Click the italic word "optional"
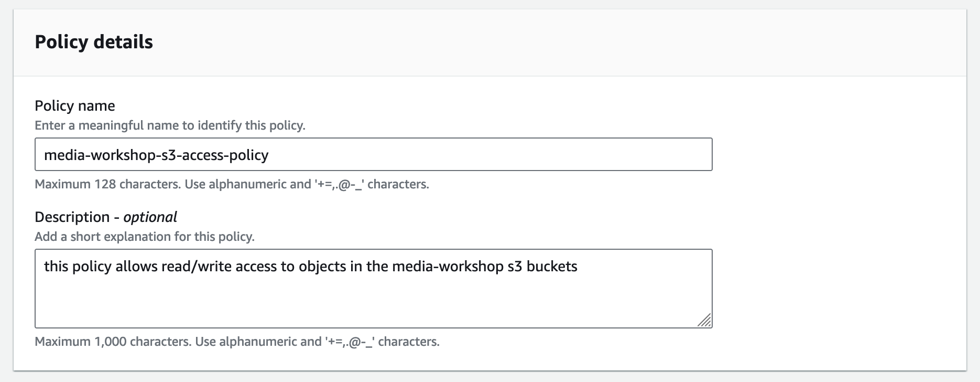Screen dimensions: 980x382 coord(150,217)
